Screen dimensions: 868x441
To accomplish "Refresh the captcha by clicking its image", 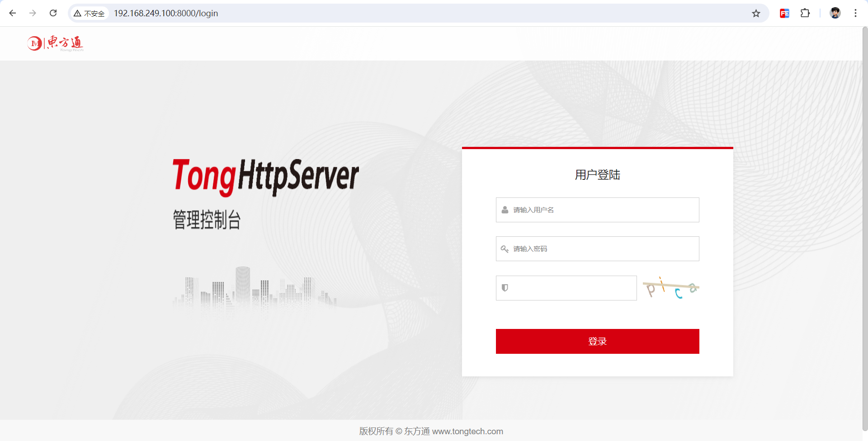I will coord(670,288).
